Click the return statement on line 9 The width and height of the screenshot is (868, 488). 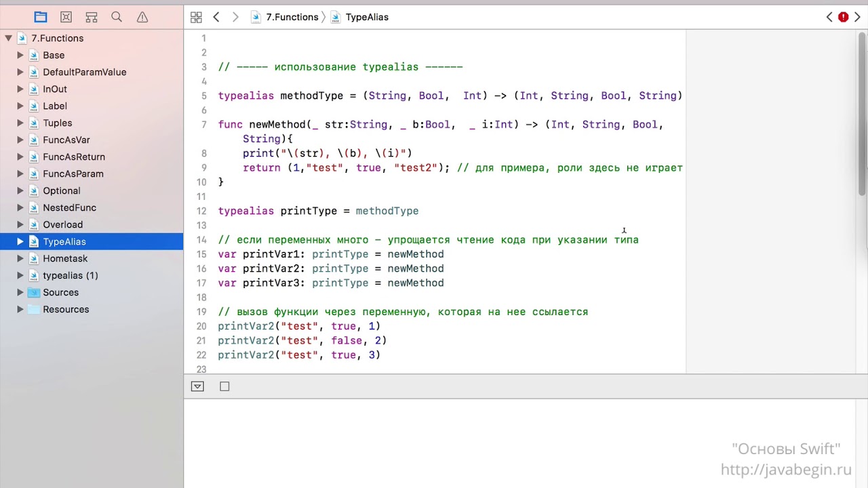click(x=347, y=168)
